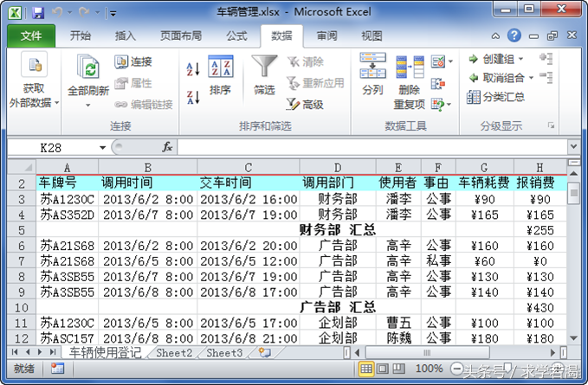Screen dimensions: 588x385
Task: Switch to Page Break Preview view
Action: 398,369
